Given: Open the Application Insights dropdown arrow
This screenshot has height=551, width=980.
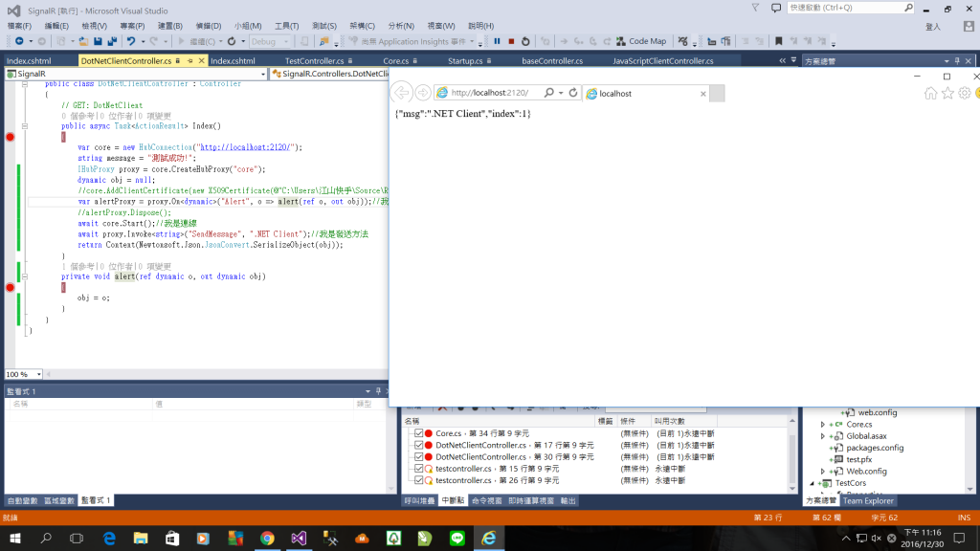Looking at the screenshot, I should (472, 41).
